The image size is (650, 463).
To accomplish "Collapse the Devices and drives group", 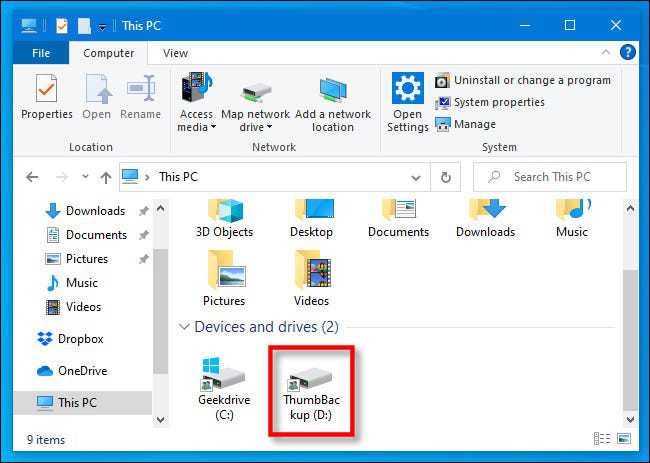I will tap(184, 327).
